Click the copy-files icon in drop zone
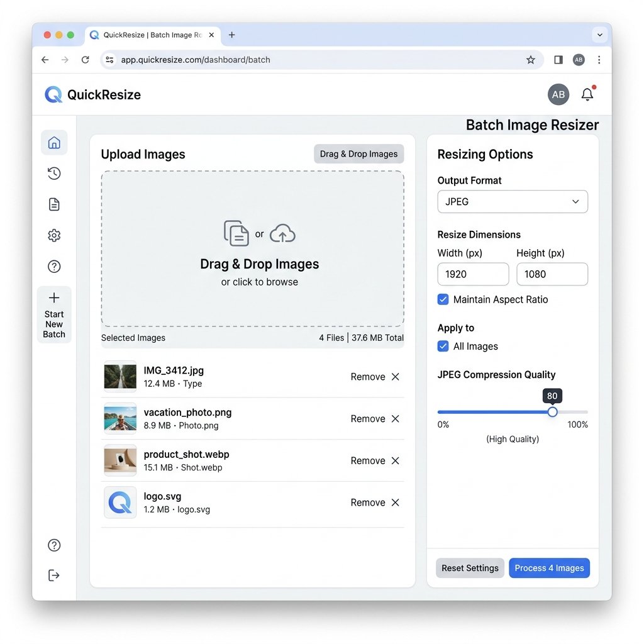Screen dimensions: 644x644 coord(236,233)
